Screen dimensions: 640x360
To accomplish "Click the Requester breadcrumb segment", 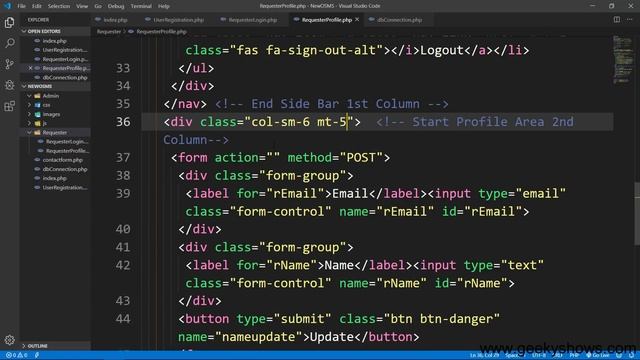I will click(109, 31).
